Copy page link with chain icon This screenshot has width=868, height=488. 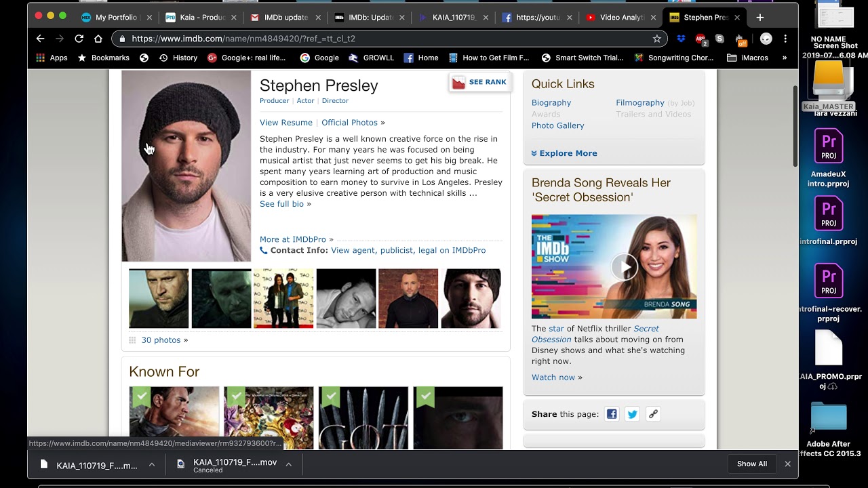653,414
